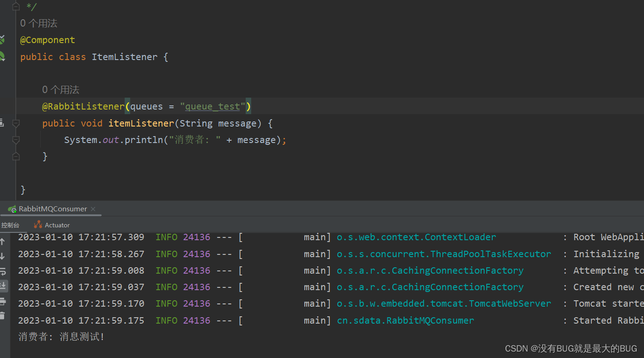The width and height of the screenshot is (644, 358).
Task: Click the gutter icon beside class ItemListener
Action: (2, 57)
